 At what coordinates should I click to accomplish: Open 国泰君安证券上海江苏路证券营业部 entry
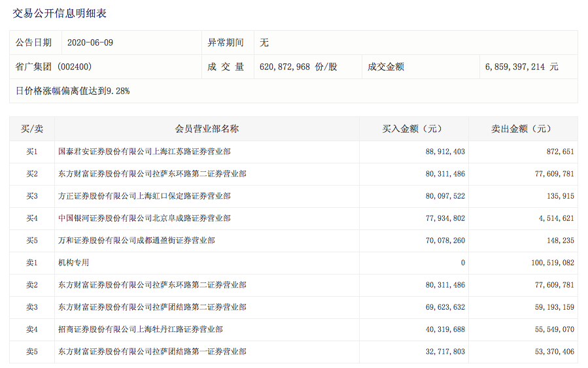click(144, 152)
